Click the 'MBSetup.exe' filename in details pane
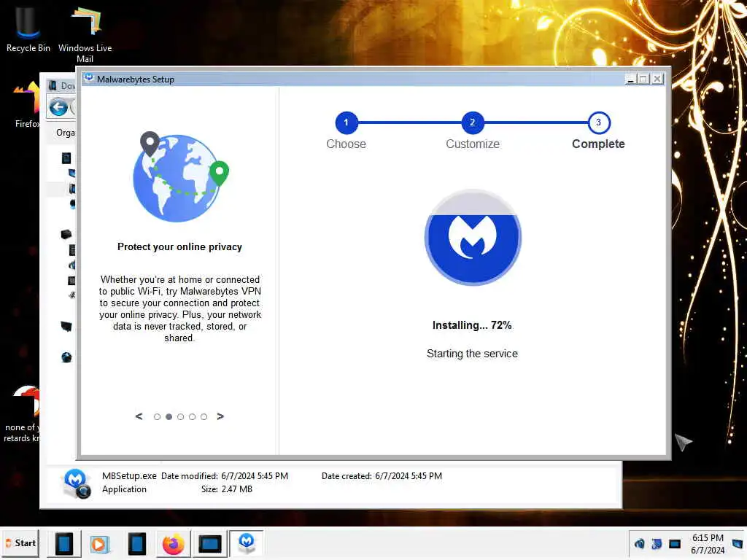Image resolution: width=747 pixels, height=560 pixels. pos(129,475)
